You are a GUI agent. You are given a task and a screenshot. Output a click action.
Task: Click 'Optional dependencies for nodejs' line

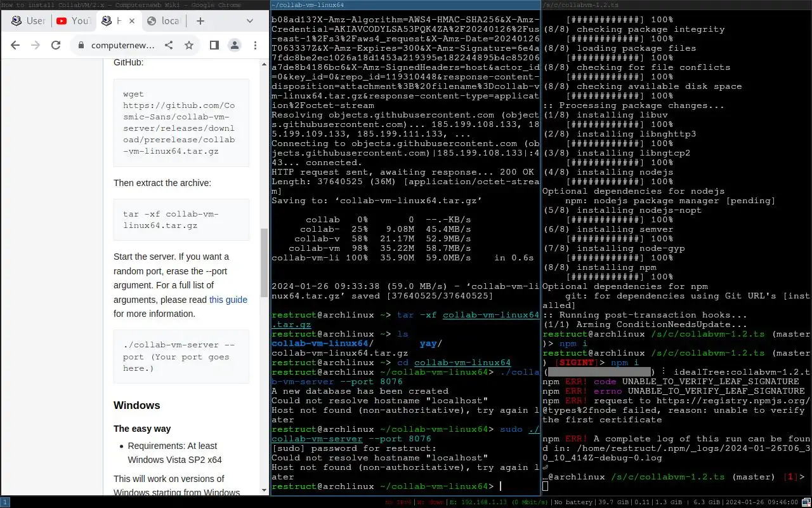633,191
